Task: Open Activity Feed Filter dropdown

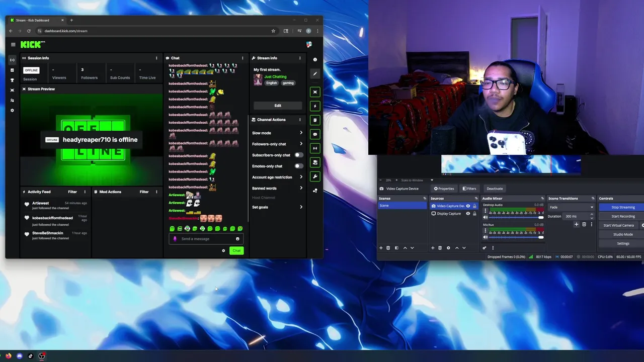Action: click(x=72, y=192)
